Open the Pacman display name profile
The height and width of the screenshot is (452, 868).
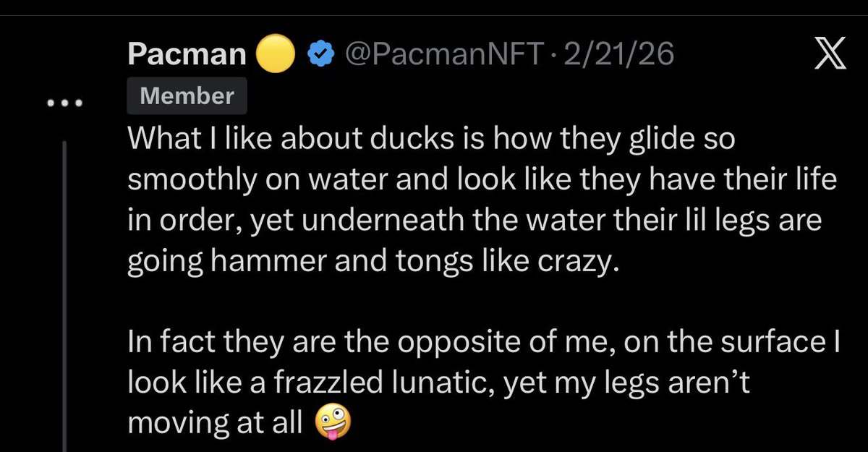(x=187, y=55)
